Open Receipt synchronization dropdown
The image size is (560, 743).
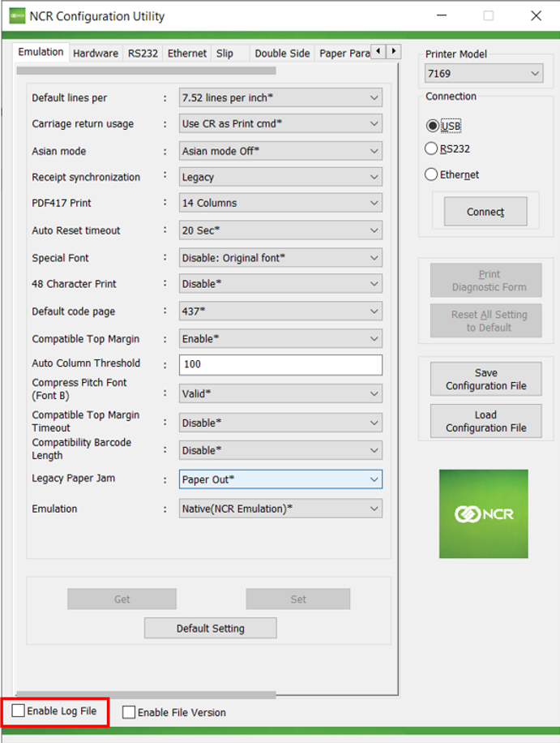coord(280,177)
